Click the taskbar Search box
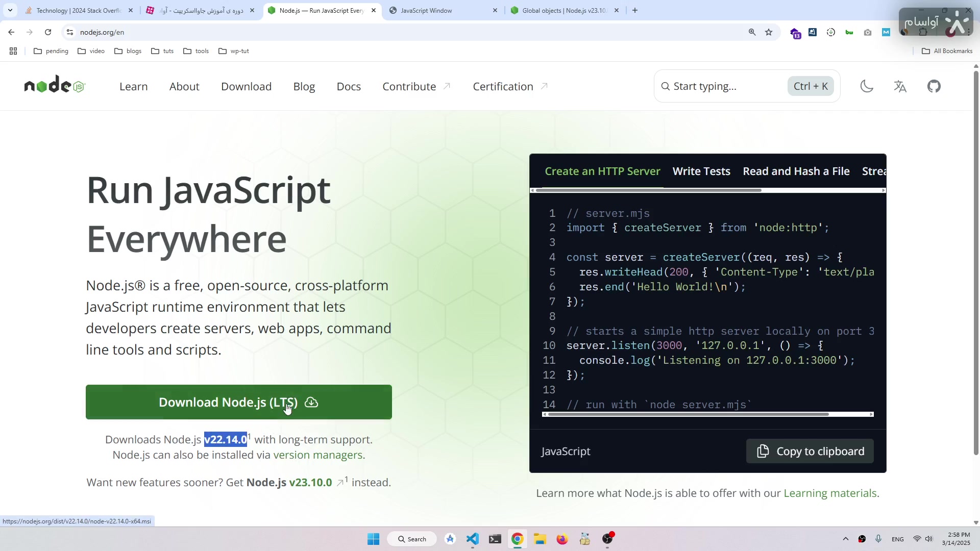Image resolution: width=980 pixels, height=551 pixels. click(412, 539)
